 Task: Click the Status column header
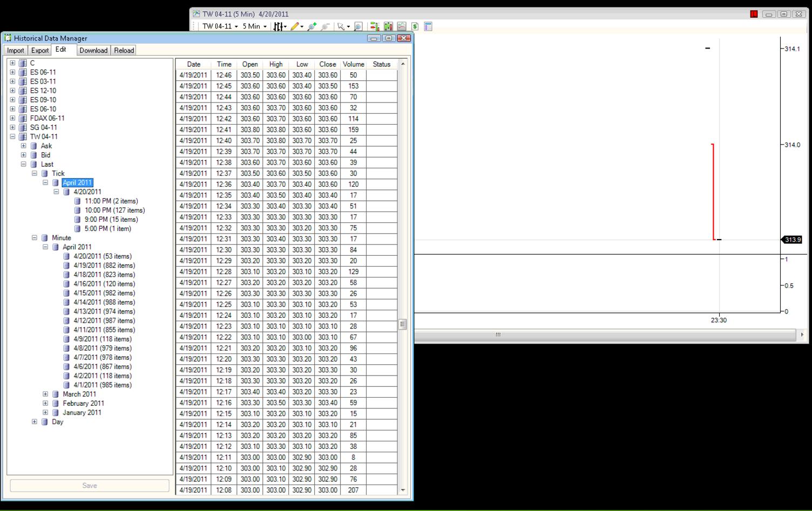[382, 64]
